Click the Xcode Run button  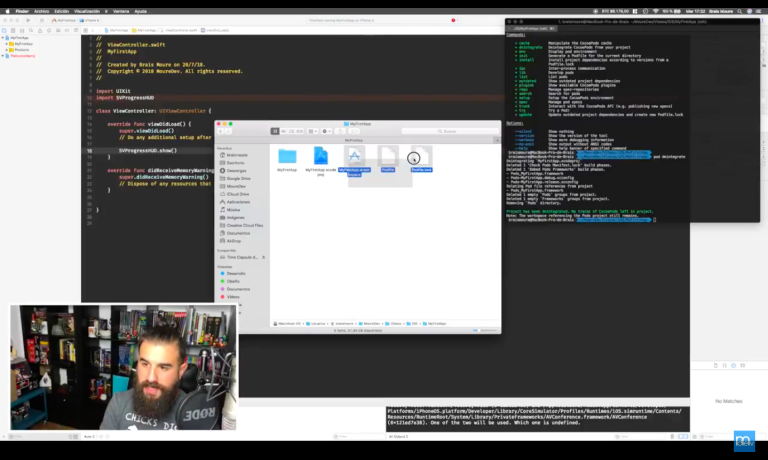click(28, 21)
